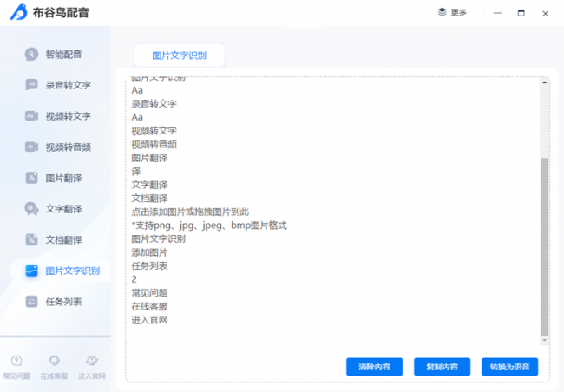Viewport: 564px width, 392px height.
Task: Click the 清除内容 button
Action: tap(375, 367)
